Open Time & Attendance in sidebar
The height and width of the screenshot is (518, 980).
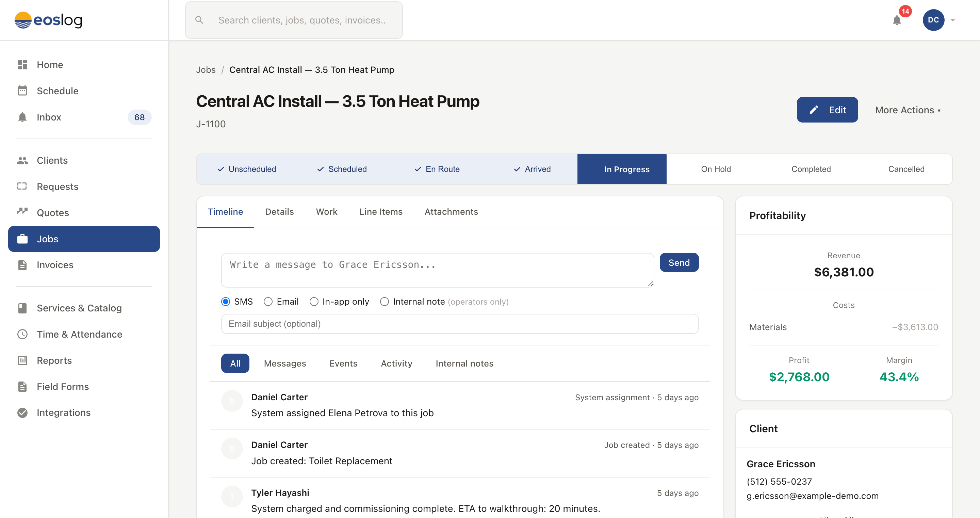(84, 334)
